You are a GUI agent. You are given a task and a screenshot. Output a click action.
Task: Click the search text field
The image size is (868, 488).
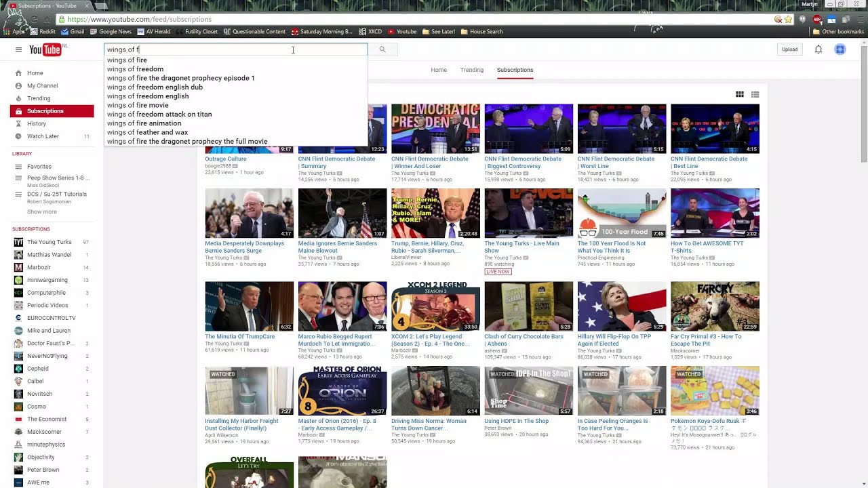tap(236, 49)
